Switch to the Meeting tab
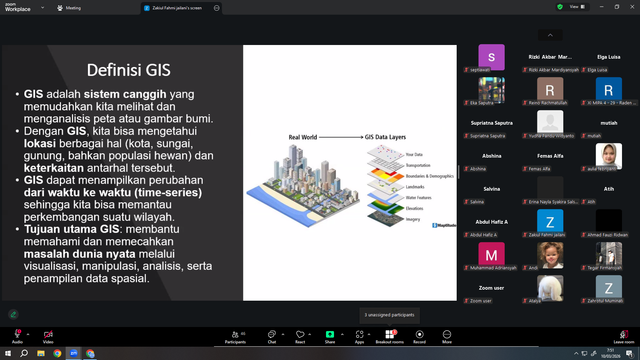The image size is (640, 360). [69, 8]
